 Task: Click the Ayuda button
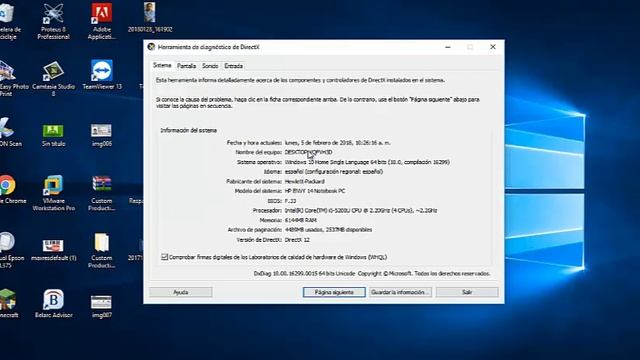[x=181, y=292]
